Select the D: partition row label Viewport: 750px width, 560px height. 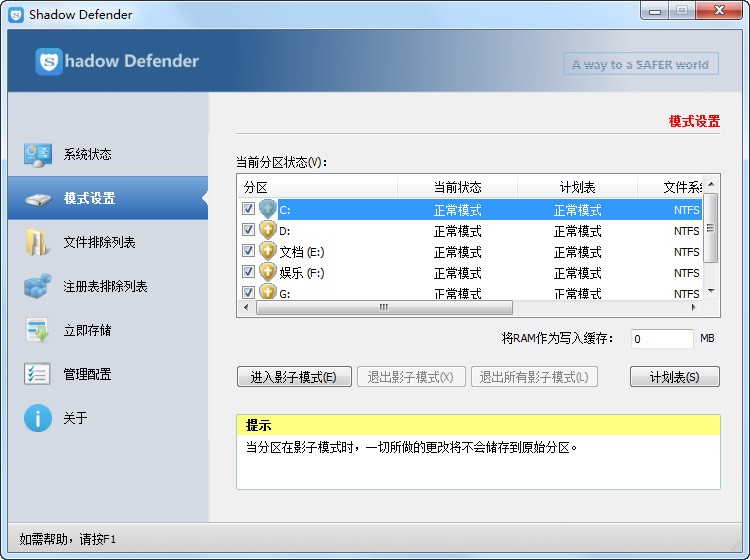click(285, 231)
